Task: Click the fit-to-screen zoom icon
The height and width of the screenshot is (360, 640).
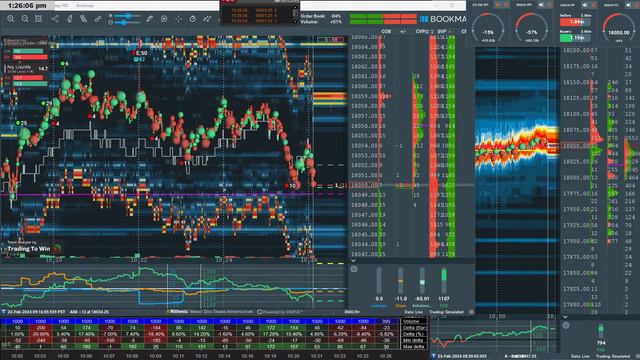Action: click(x=38, y=19)
